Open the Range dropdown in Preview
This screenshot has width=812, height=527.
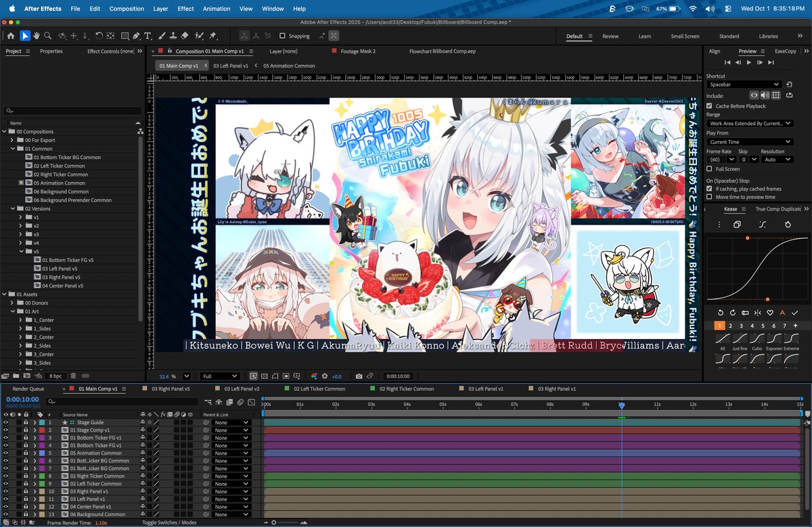click(x=750, y=124)
